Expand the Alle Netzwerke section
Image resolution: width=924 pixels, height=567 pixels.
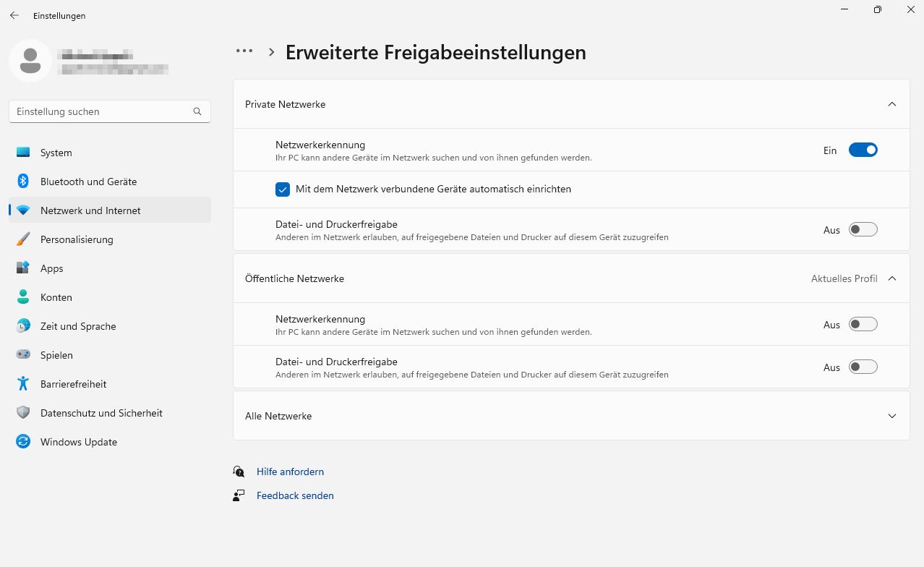coord(891,416)
